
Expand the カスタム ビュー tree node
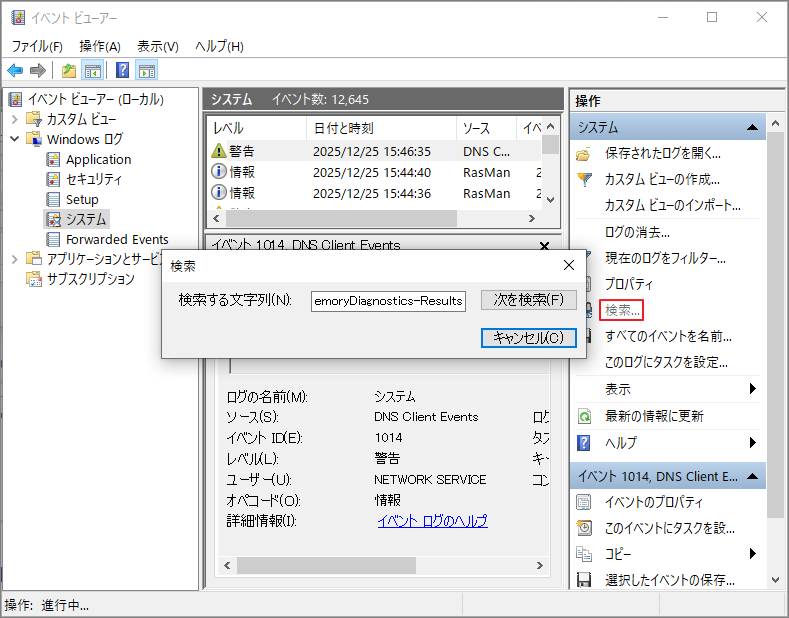15,119
